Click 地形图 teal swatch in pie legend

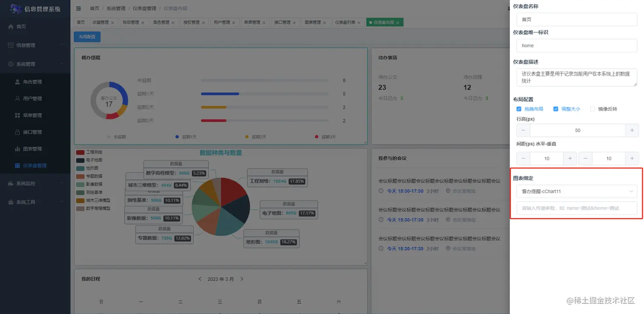80,168
